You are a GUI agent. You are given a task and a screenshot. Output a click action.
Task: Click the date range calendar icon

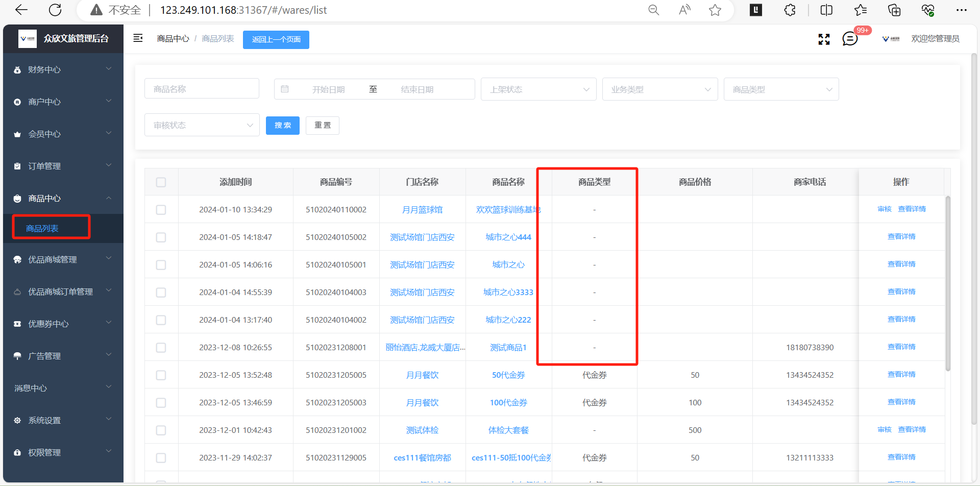tap(285, 89)
